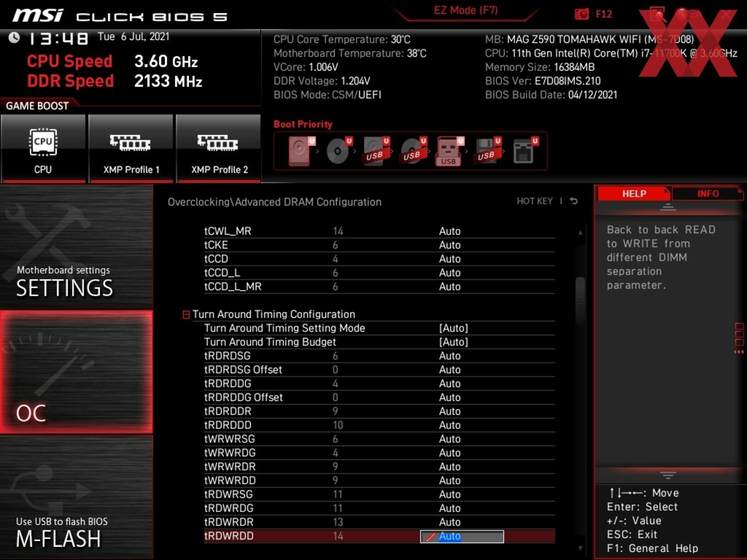Open the OC overclocking section
747x560 pixels.
[x=76, y=372]
